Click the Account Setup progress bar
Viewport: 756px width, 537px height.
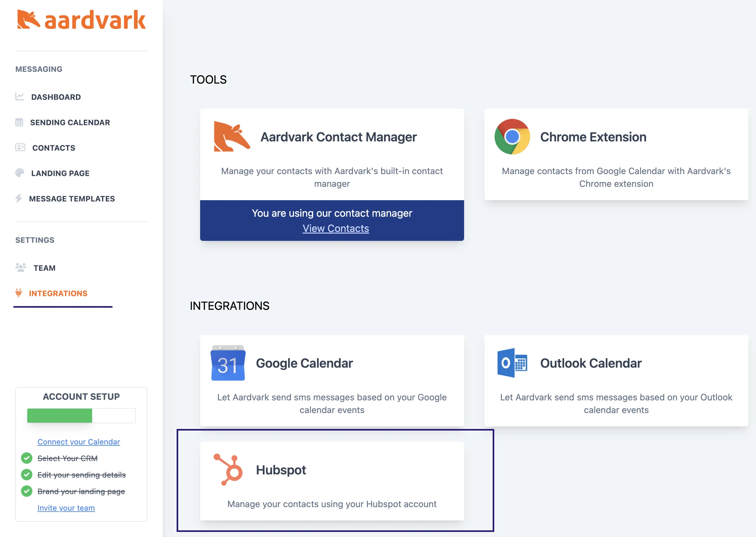tap(81, 415)
